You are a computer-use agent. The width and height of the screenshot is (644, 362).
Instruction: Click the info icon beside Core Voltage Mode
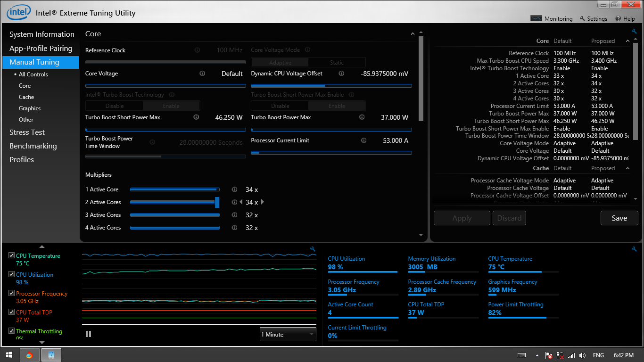[x=308, y=49]
